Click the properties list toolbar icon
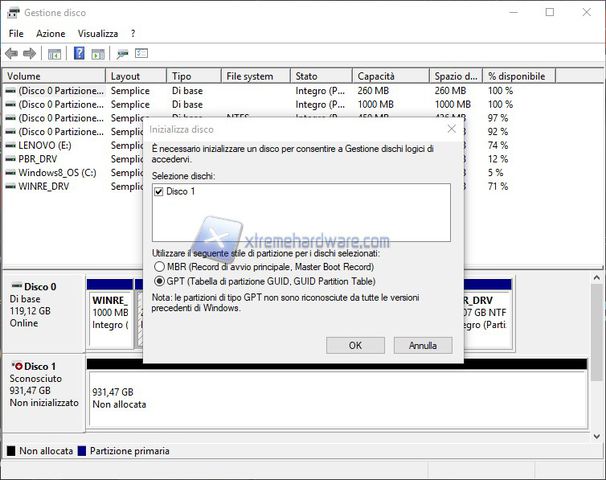The width and height of the screenshot is (606, 480). [x=142, y=54]
